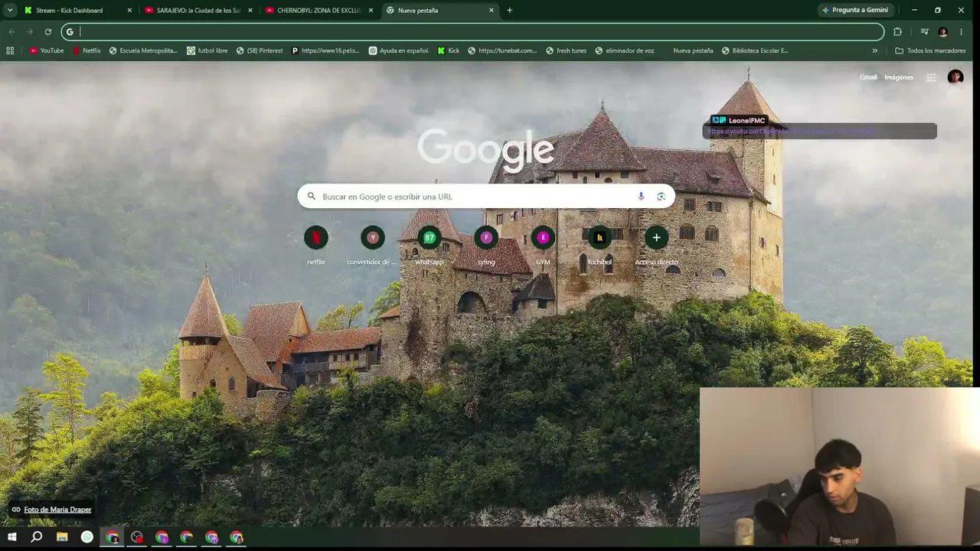Open the Chrome three-dot menu
The width and height of the screenshot is (980, 551).
click(961, 31)
